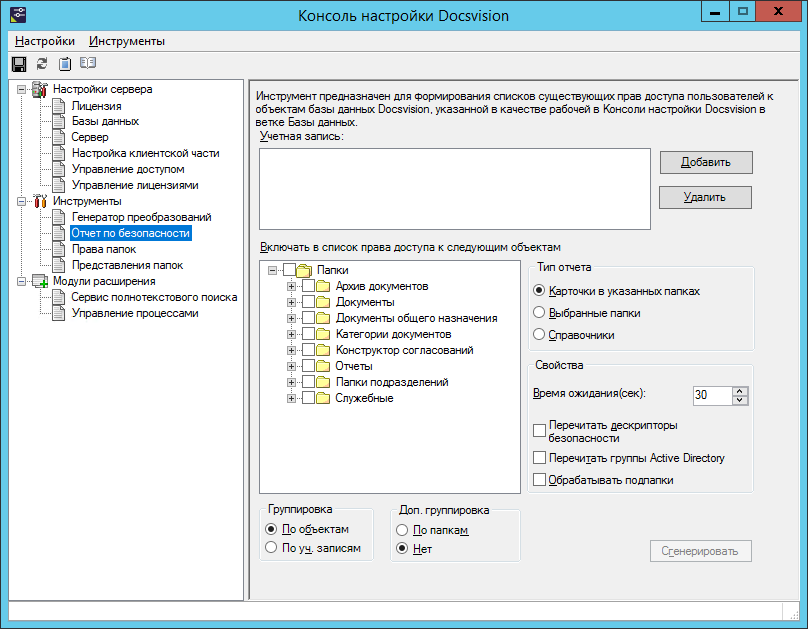The image size is (808, 629).
Task: Click the Инструменты tools icon in tree
Action: click(x=40, y=202)
